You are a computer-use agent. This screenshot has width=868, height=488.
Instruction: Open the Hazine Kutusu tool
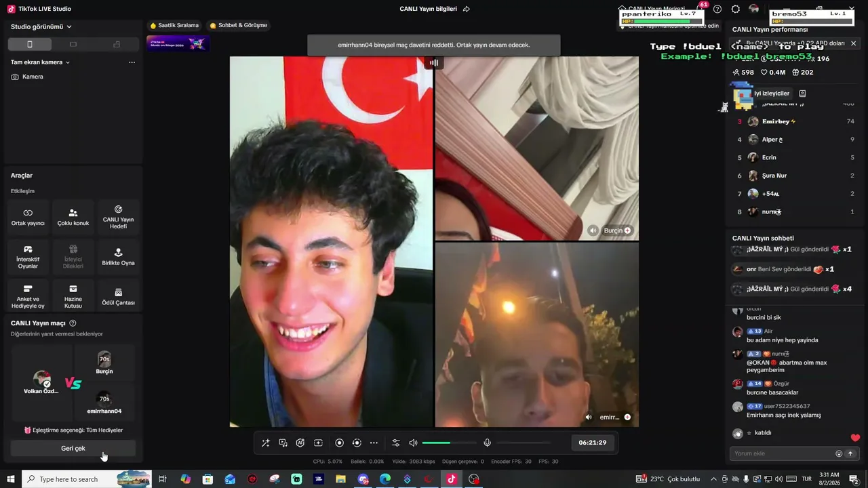[x=73, y=297]
